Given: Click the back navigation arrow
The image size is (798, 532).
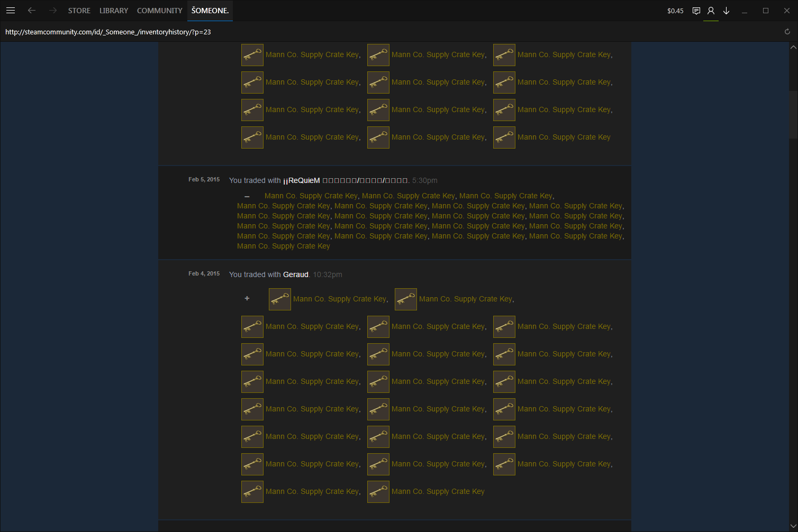Looking at the screenshot, I should point(32,11).
